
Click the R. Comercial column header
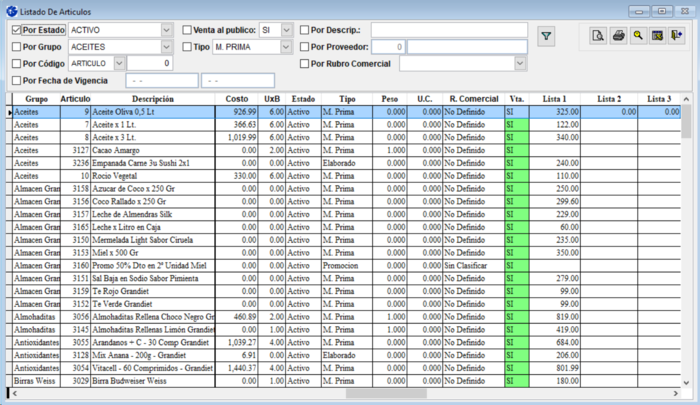coord(474,99)
